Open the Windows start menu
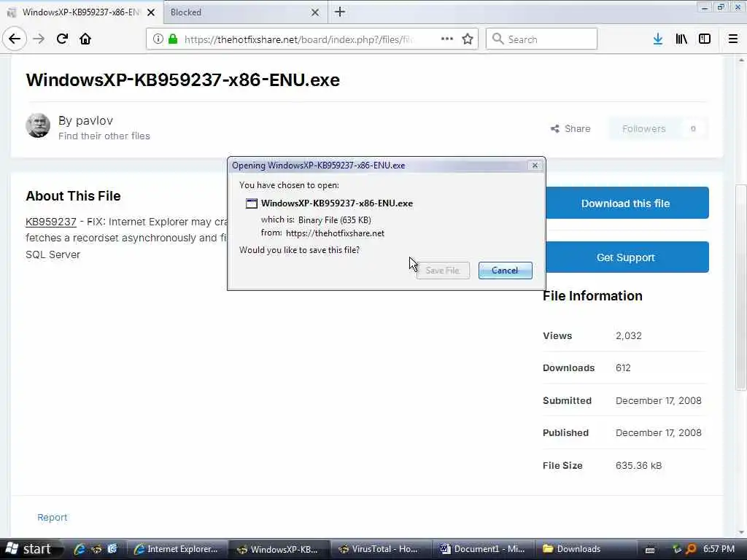 pos(31,549)
